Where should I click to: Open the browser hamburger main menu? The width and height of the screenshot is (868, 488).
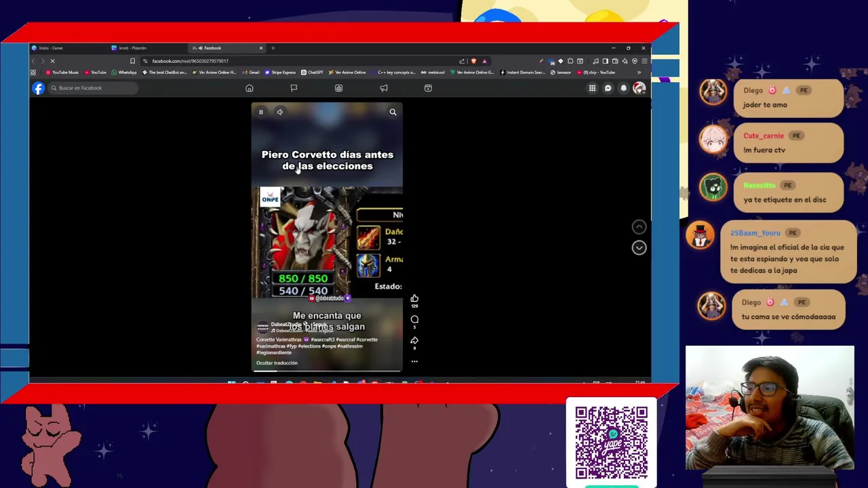pos(644,61)
